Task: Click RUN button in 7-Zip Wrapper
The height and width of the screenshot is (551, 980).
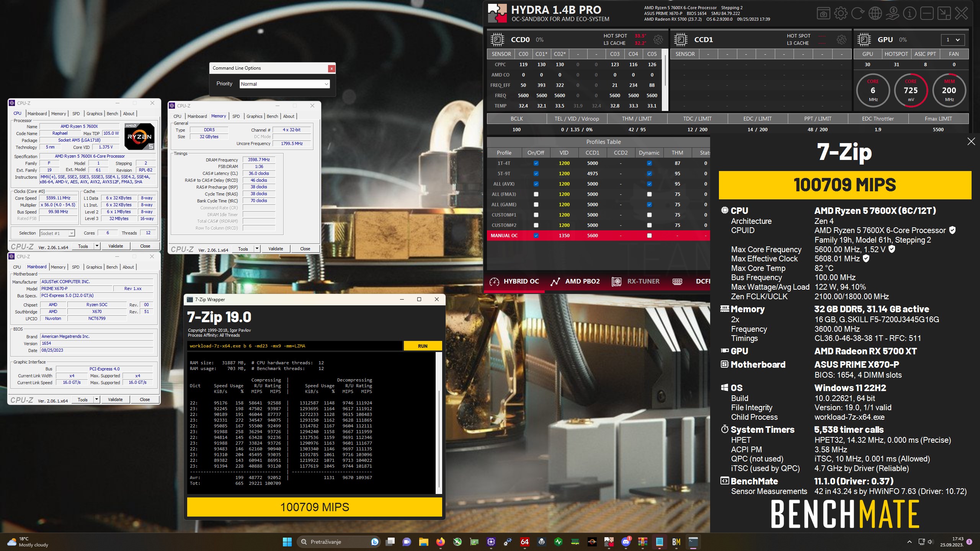Action: point(423,346)
